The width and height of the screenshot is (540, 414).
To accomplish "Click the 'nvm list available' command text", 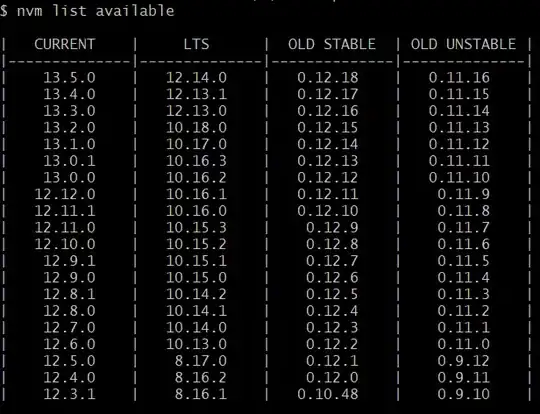I will coord(96,11).
